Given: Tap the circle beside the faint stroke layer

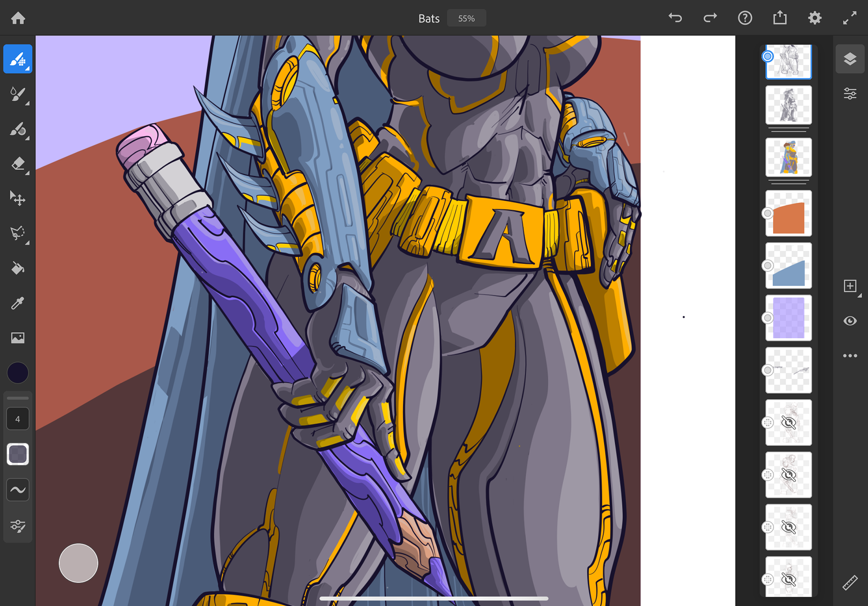Looking at the screenshot, I should click(x=768, y=371).
